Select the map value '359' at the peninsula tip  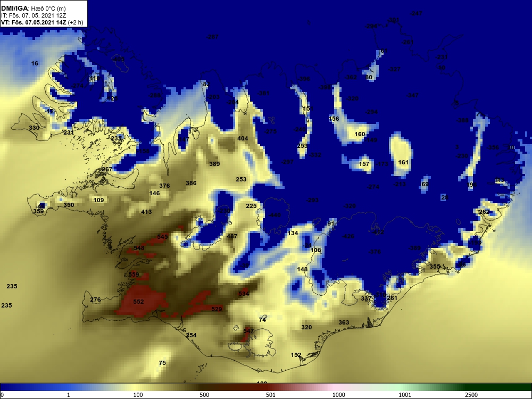38,211
